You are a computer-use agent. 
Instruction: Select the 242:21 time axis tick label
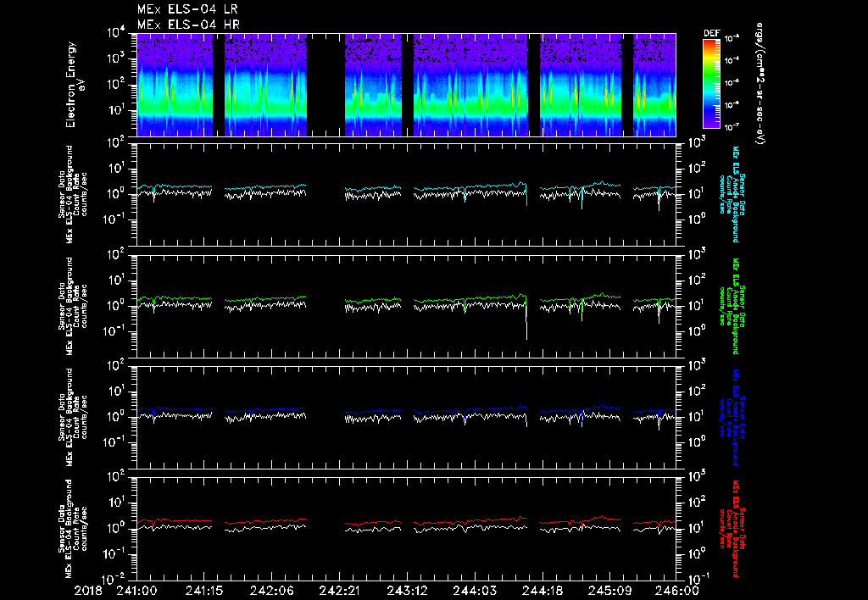coord(339,591)
